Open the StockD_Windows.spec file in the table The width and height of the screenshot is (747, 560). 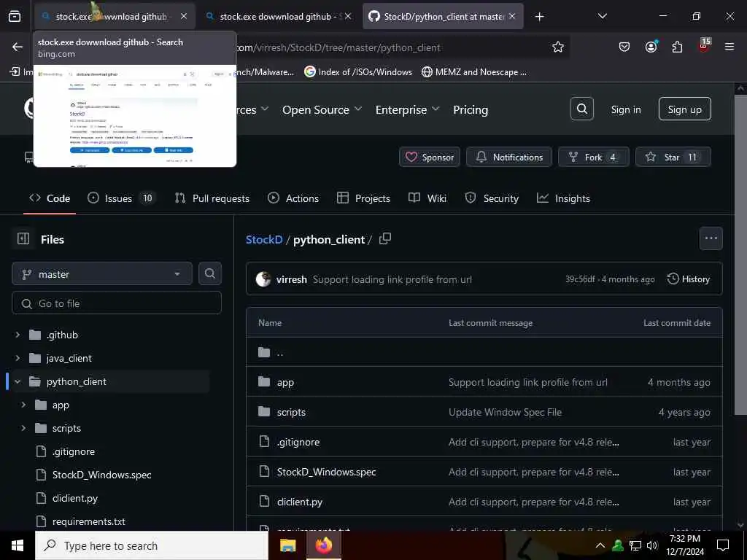pos(326,472)
